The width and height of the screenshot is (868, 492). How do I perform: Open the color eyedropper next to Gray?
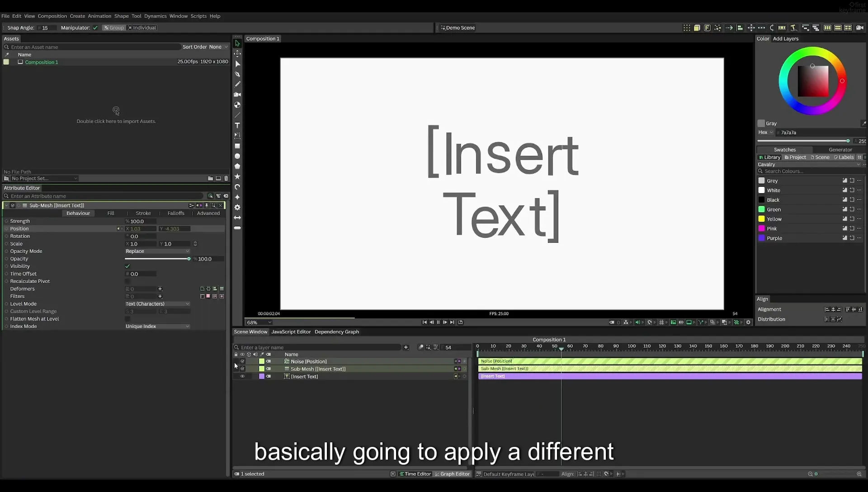coord(863,123)
